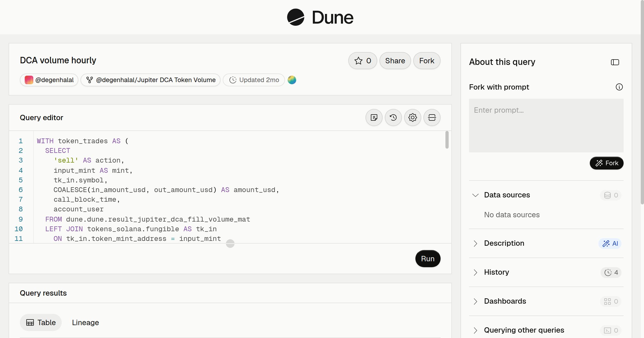The height and width of the screenshot is (338, 644).
Task: Expand the Dashboards section
Action: tap(475, 301)
